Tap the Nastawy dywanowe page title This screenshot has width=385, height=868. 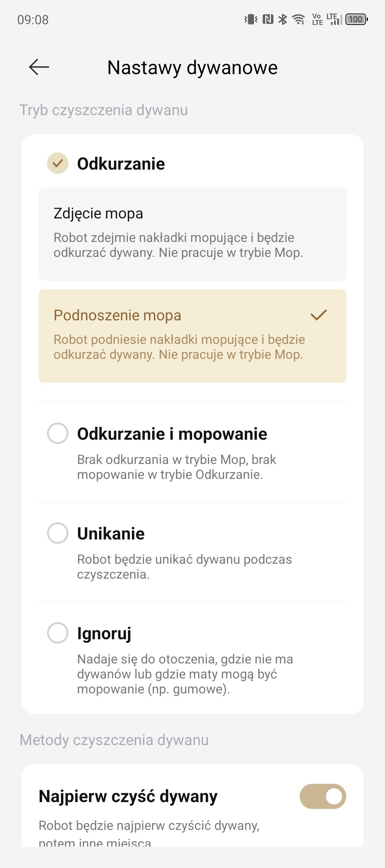click(192, 67)
